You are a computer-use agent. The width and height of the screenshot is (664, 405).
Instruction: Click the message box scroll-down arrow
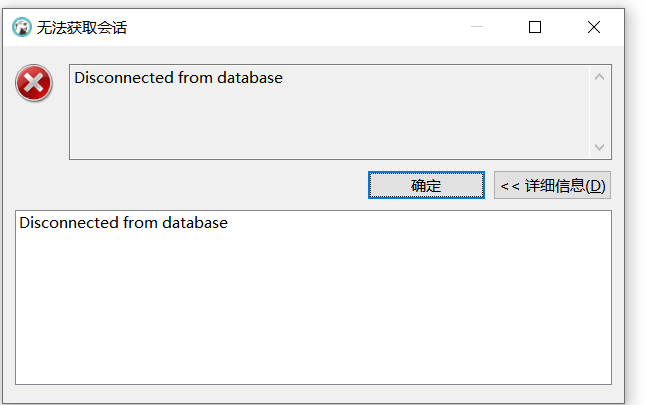click(599, 147)
